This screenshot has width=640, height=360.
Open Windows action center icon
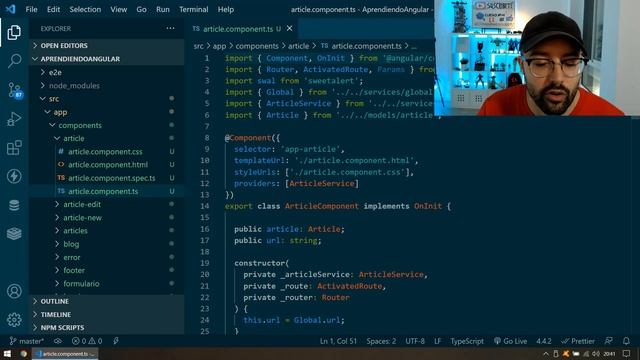(x=627, y=353)
